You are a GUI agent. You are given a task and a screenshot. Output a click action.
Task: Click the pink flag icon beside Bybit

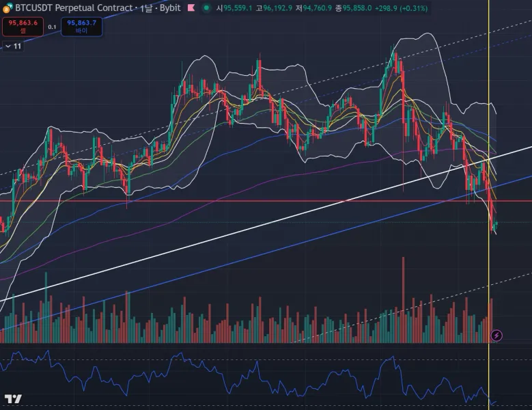(191, 8)
